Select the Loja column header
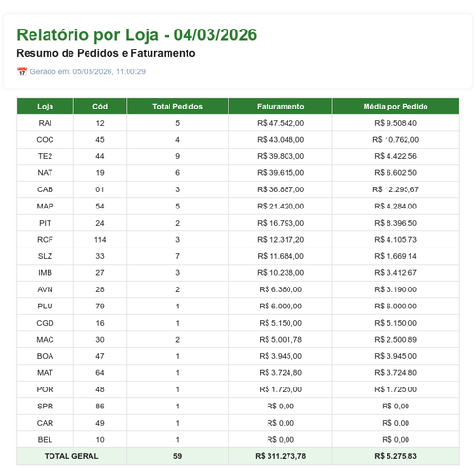 45,107
